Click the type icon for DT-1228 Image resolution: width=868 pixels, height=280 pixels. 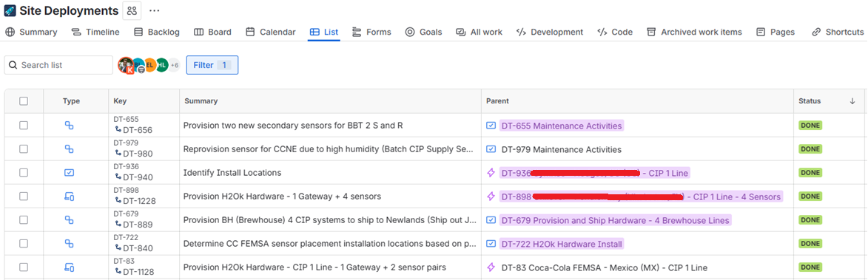point(70,196)
